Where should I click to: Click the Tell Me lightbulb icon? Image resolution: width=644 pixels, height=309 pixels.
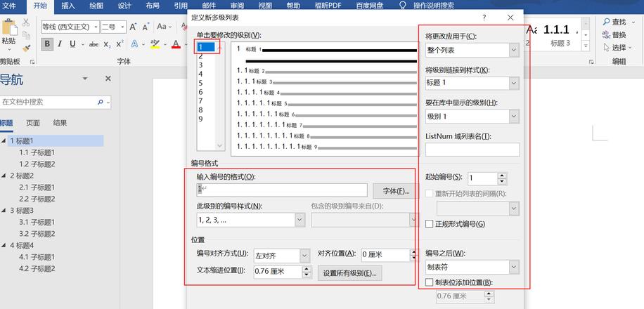404,6
